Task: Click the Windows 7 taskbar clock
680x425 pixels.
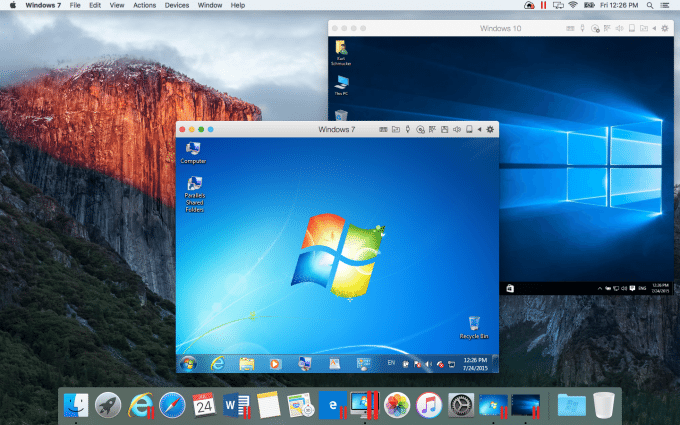Action: pyautogui.click(x=475, y=362)
